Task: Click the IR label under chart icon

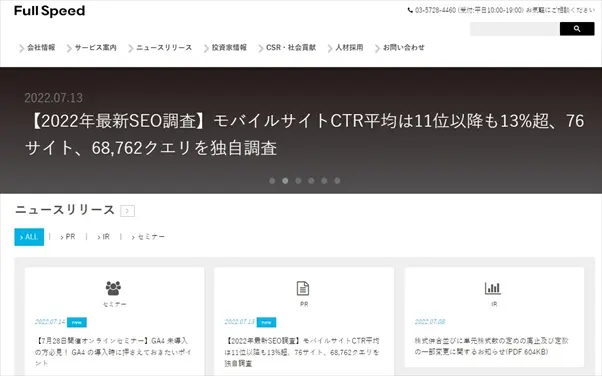Action: tap(494, 304)
